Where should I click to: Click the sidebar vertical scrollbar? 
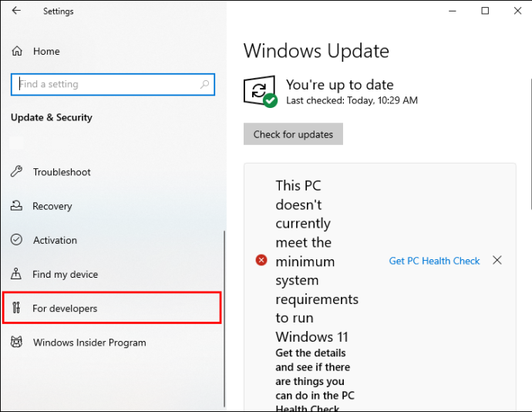[x=224, y=319]
